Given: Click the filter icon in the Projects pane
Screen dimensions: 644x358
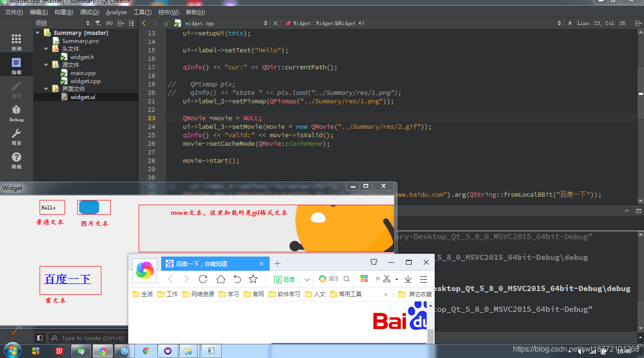Looking at the screenshot, I should point(98,23).
